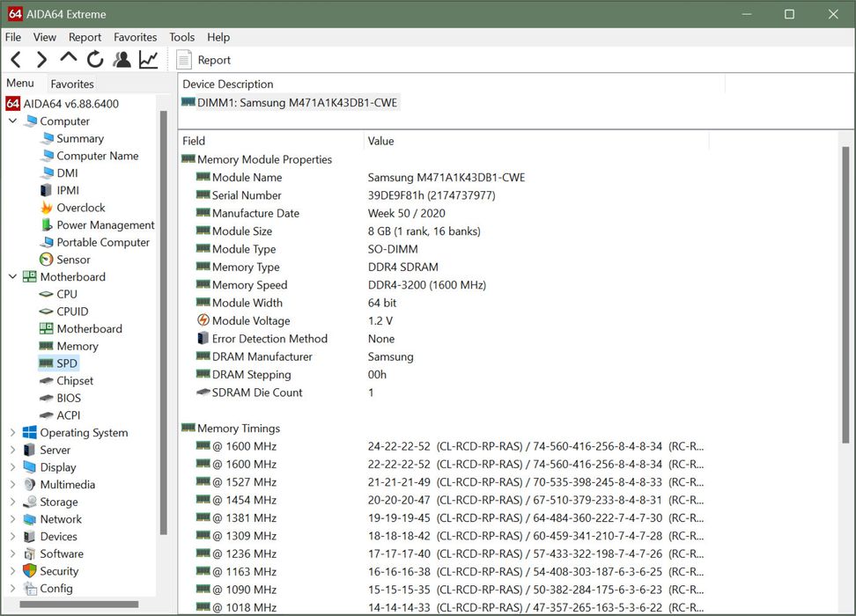Screen dimensions: 856x616
Task: Expand the Storage tree node
Action: (12, 502)
